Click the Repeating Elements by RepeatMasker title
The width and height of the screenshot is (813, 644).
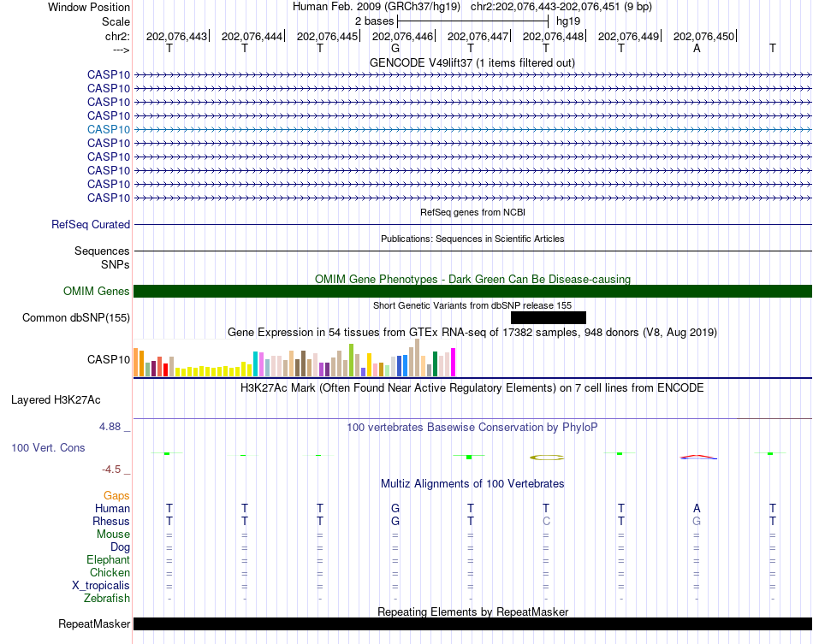coord(472,612)
